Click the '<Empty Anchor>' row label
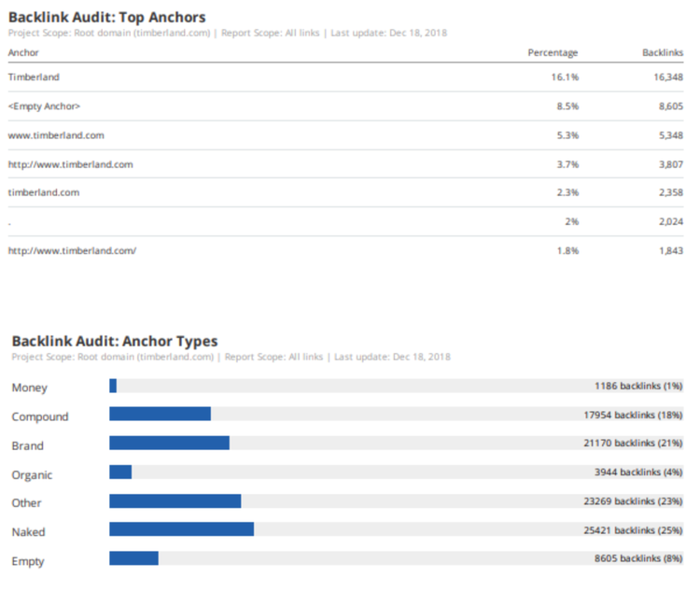 (x=44, y=106)
